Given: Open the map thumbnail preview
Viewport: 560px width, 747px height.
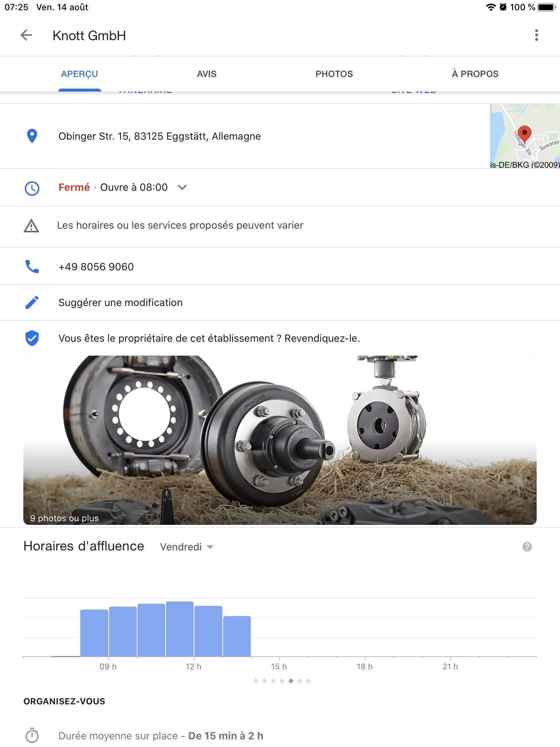Looking at the screenshot, I should click(525, 136).
